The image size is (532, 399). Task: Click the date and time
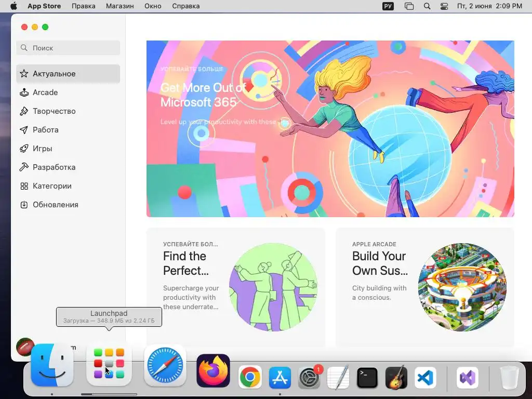pyautogui.click(x=489, y=6)
